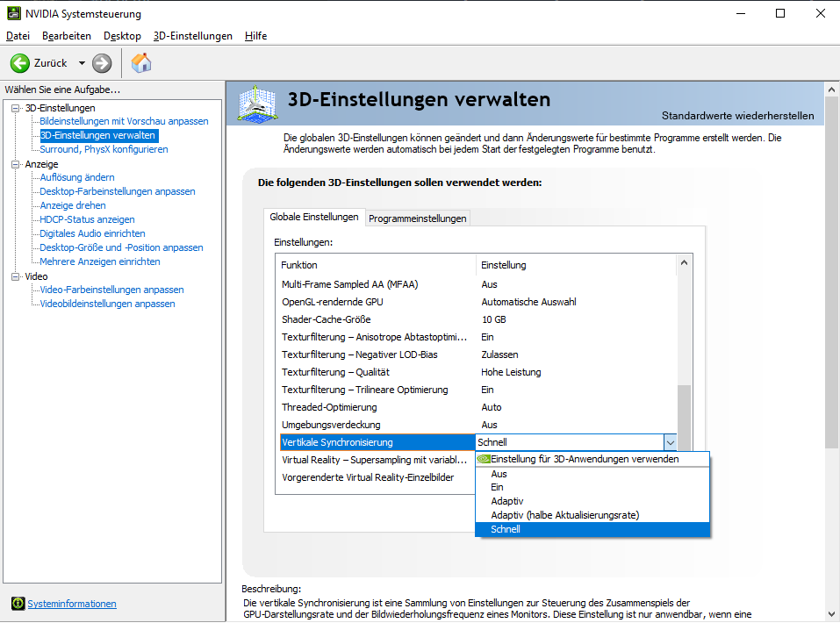Click 'Standardwerte wiederherstellen' link
Image resolution: width=840 pixels, height=623 pixels.
point(737,116)
